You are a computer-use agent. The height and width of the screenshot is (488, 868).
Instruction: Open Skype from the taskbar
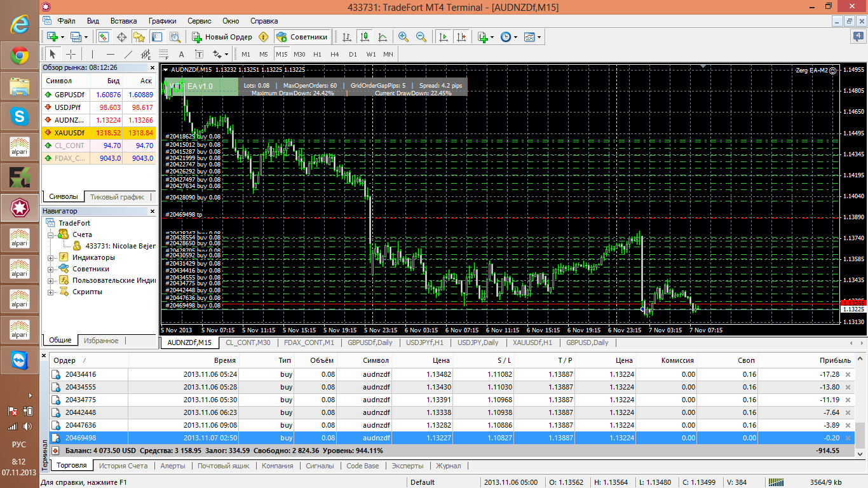click(x=20, y=117)
